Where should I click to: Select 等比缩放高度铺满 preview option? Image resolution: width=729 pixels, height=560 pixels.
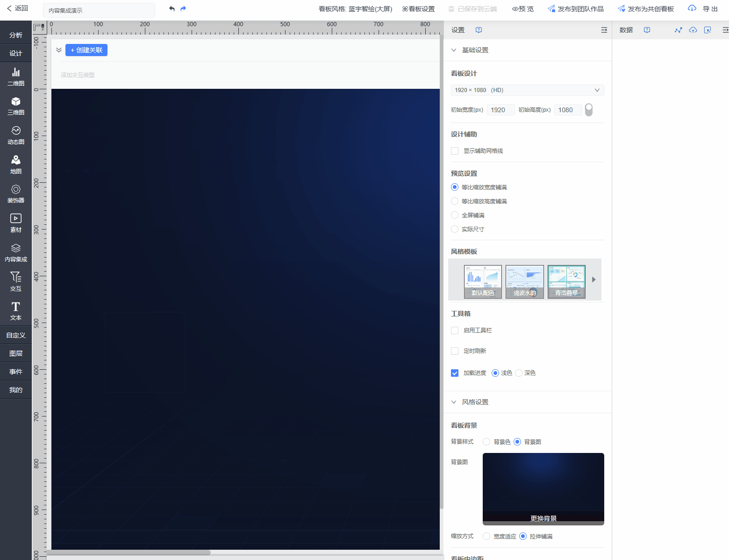(x=455, y=201)
